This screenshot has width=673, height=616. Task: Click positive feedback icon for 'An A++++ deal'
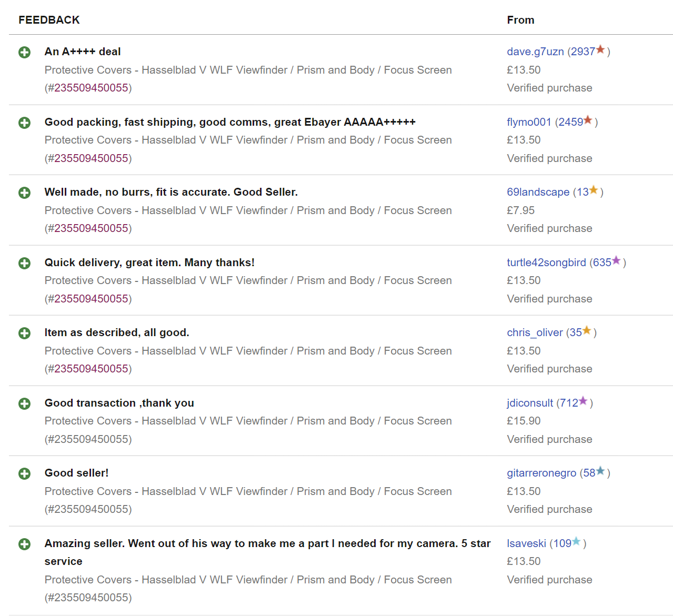point(24,52)
